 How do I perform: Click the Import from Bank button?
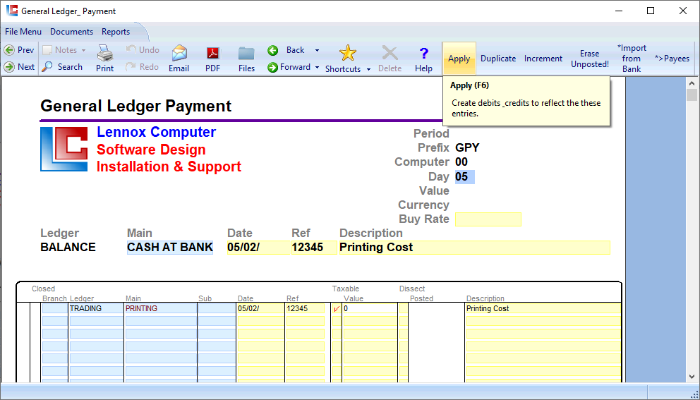click(631, 58)
